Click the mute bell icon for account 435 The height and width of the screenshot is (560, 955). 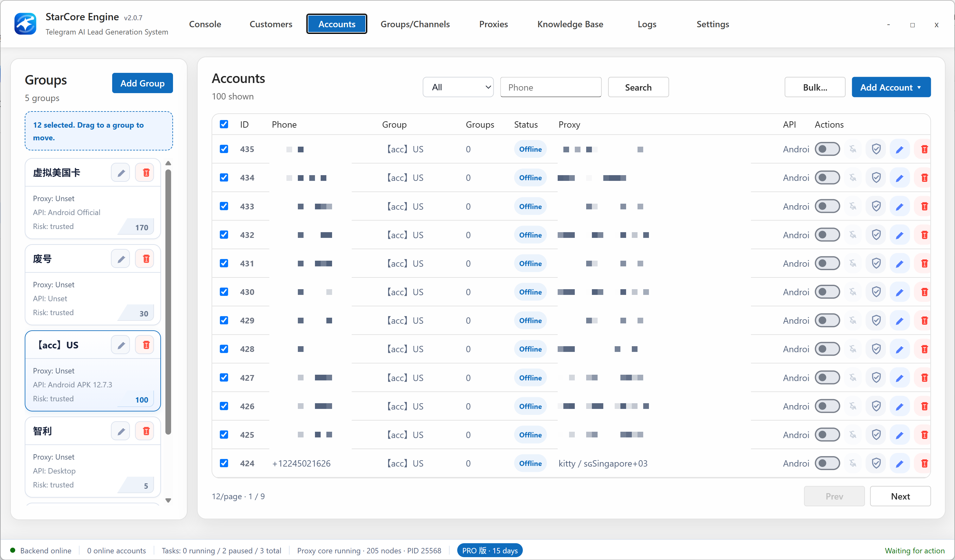tap(853, 149)
